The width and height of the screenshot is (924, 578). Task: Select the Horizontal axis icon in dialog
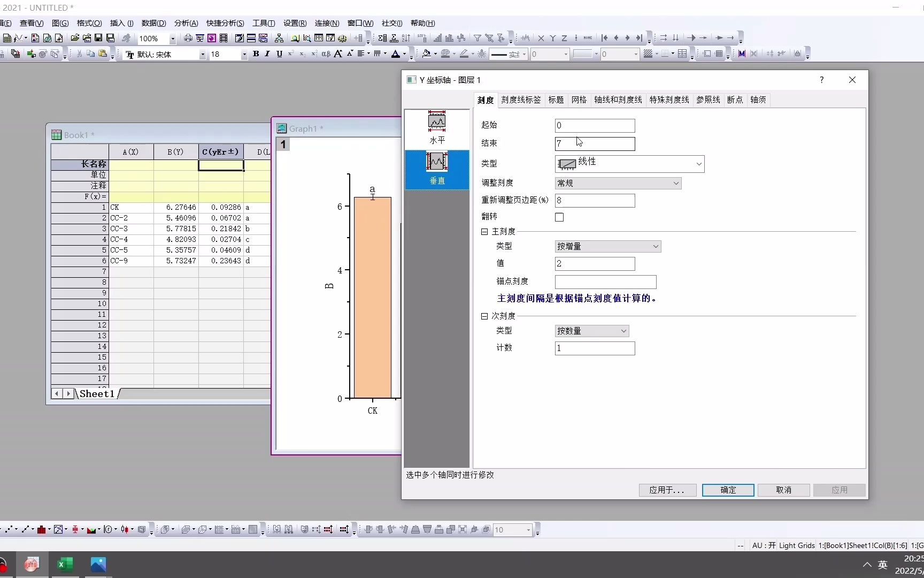click(437, 128)
